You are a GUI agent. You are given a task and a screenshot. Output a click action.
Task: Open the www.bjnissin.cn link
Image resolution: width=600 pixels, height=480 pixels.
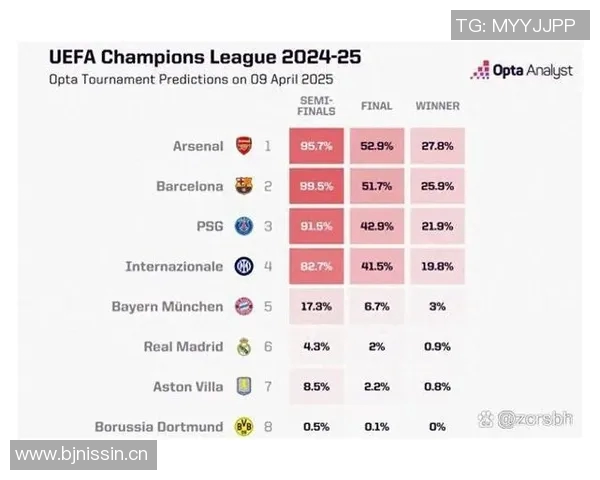[82, 455]
